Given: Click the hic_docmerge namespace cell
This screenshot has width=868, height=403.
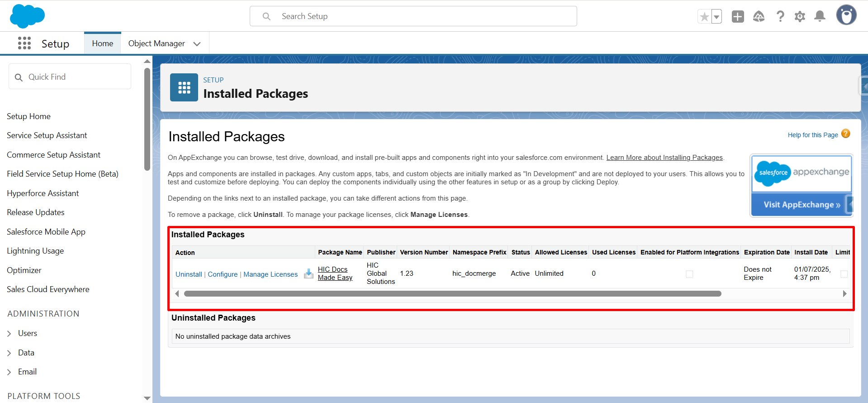Looking at the screenshot, I should point(474,273).
